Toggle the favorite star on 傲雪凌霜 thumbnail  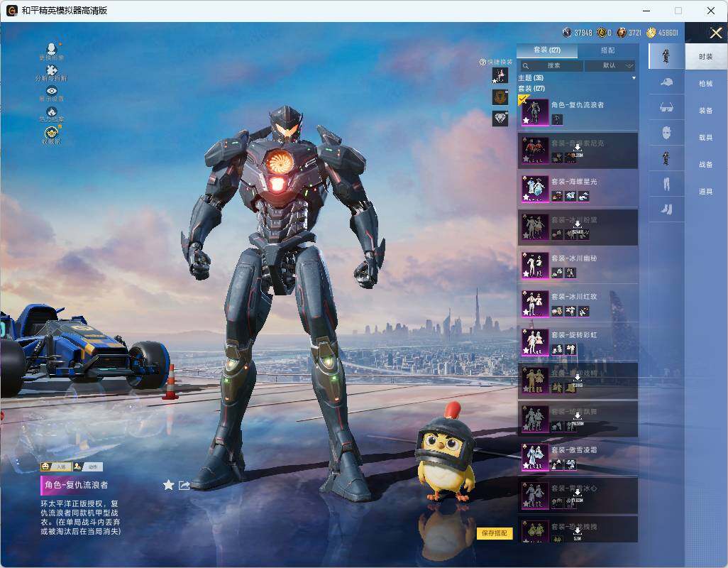[526, 466]
